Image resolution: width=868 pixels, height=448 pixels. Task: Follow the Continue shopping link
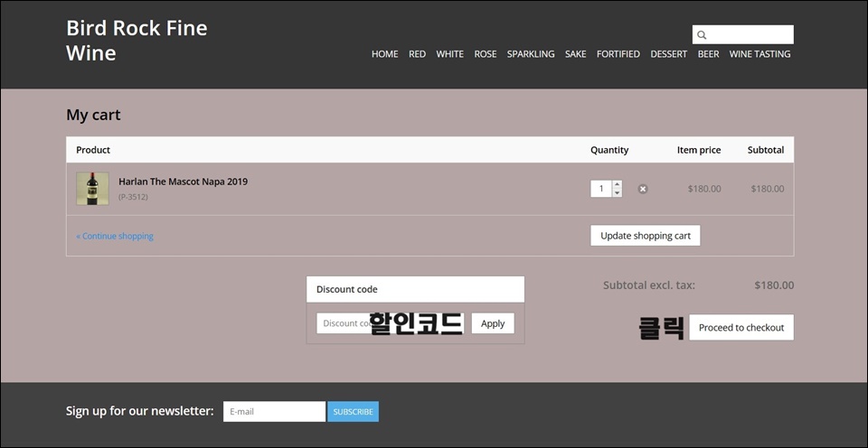[115, 236]
